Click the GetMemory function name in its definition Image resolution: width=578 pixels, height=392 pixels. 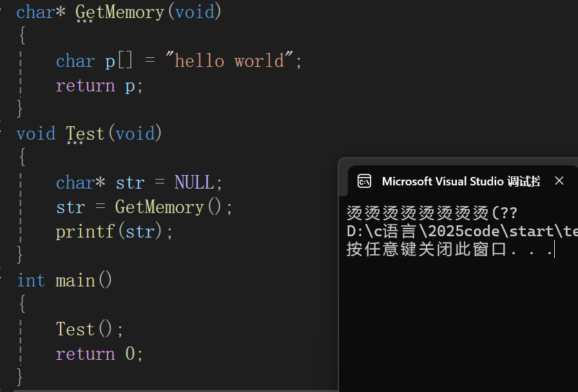coord(120,12)
